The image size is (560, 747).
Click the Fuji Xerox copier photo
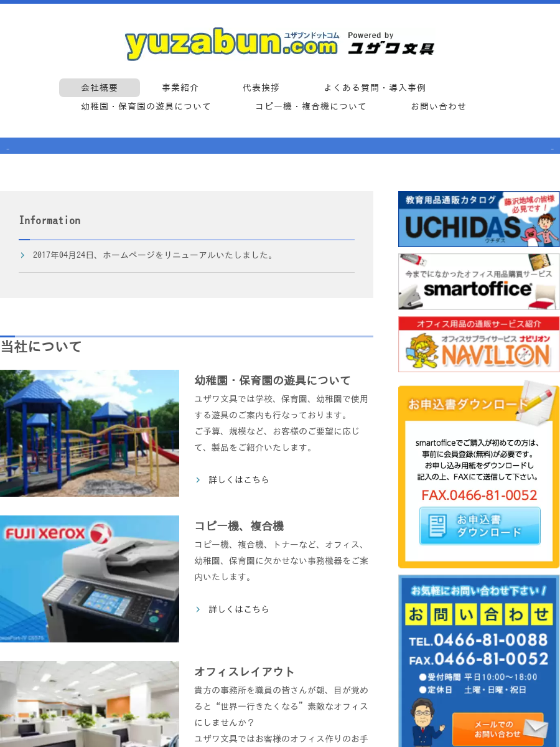coord(90,579)
